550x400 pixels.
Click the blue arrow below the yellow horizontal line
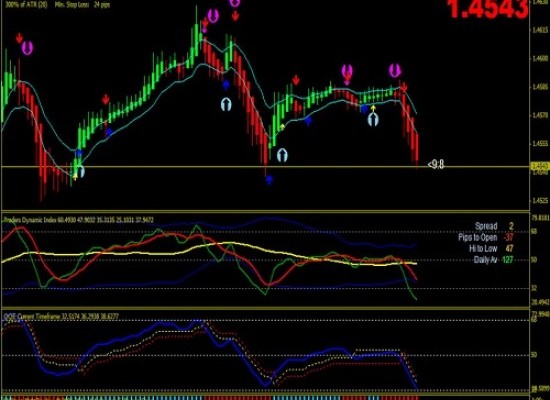click(x=269, y=180)
